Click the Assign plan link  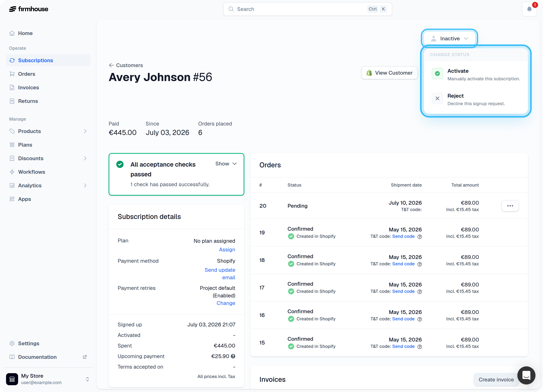227,250
